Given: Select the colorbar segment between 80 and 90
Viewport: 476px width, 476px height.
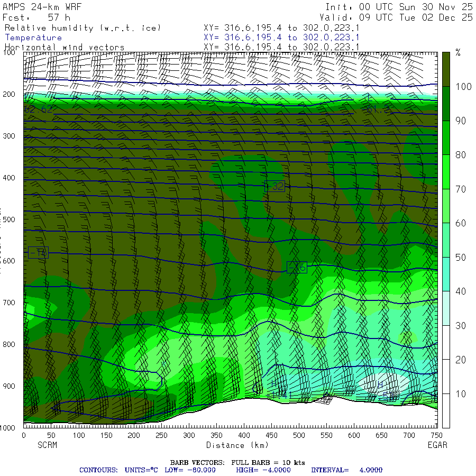Looking at the screenshot, I should 446,138.
